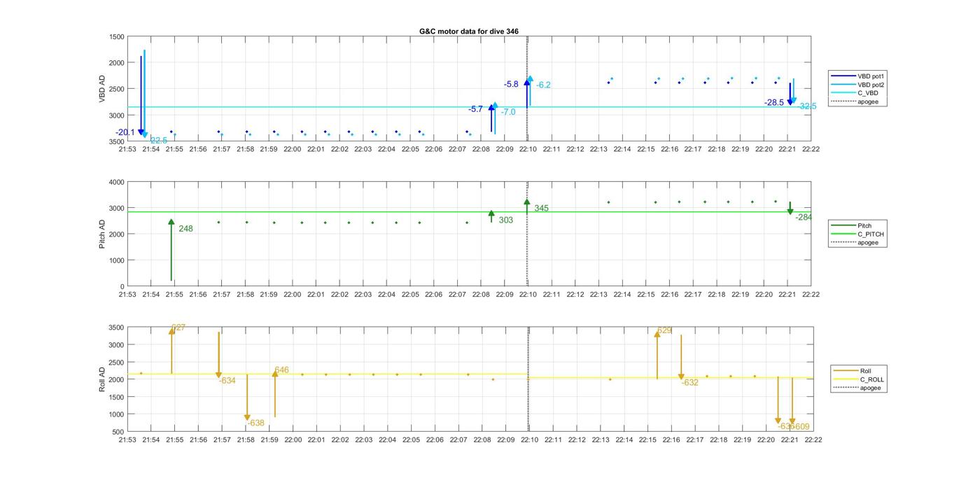The image size is (980, 485).
Task: Click the "-6.2" VBD data label
Action: pyautogui.click(x=543, y=85)
